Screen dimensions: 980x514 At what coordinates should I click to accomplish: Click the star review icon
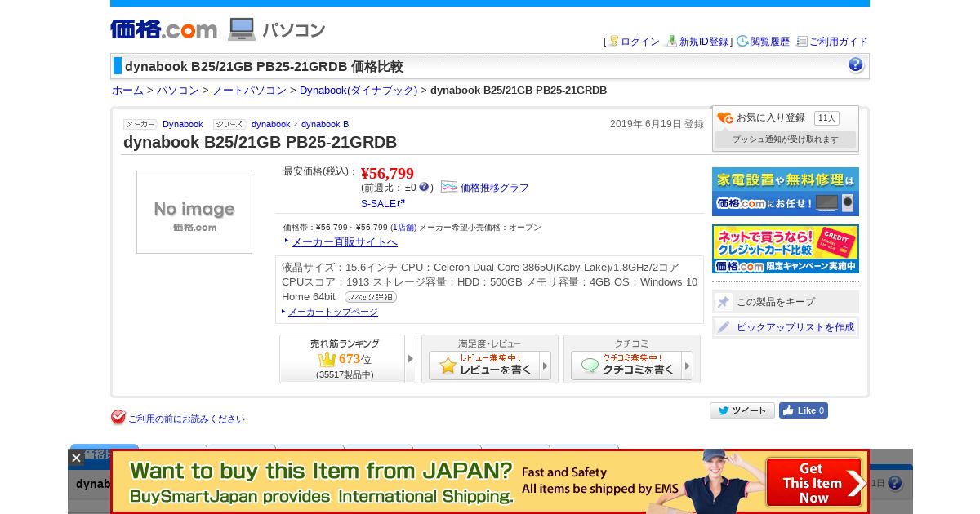click(448, 366)
